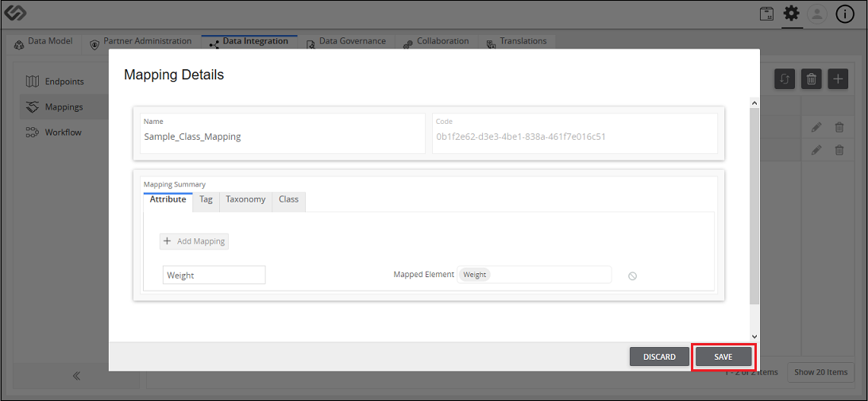Viewport: 868px width, 401px height.
Task: Switch to the Tag mapping tab
Action: [x=206, y=200]
